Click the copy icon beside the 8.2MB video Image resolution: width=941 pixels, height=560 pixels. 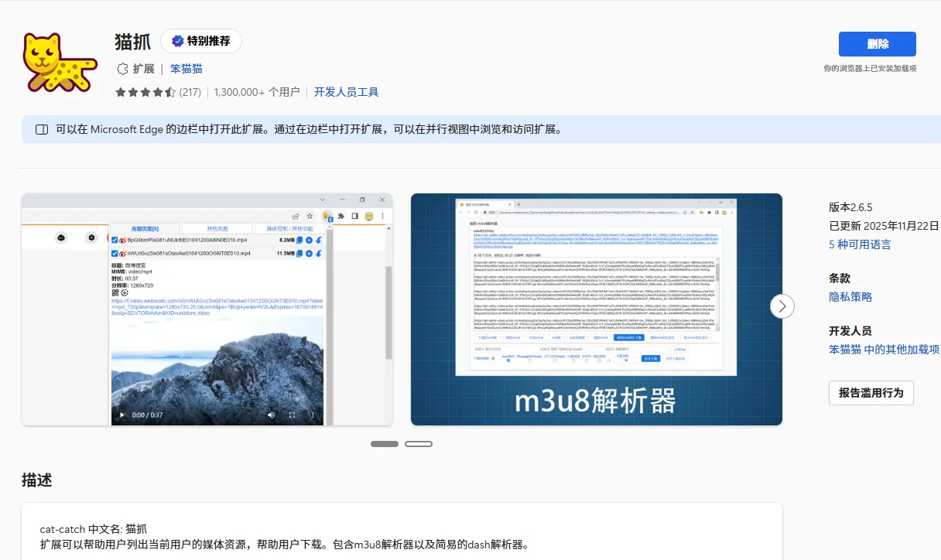tap(299, 240)
